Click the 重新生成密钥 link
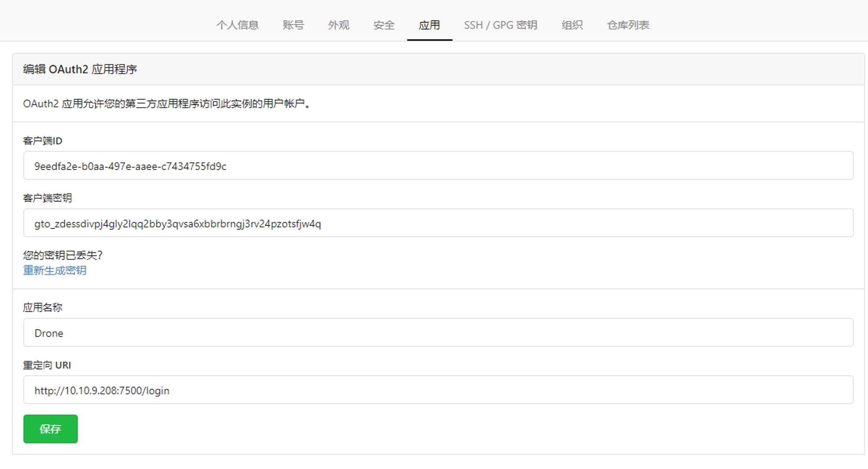The height and width of the screenshot is (469, 868). pos(55,271)
